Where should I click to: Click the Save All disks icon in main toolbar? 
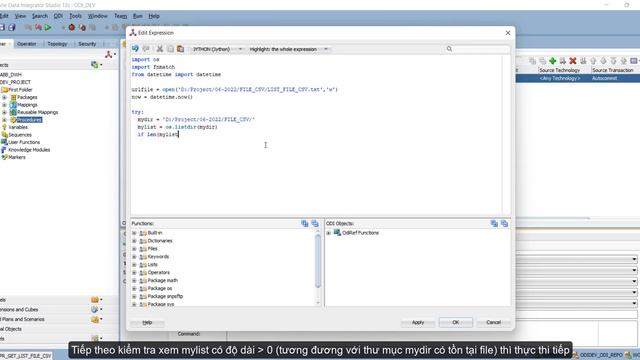(12, 27)
